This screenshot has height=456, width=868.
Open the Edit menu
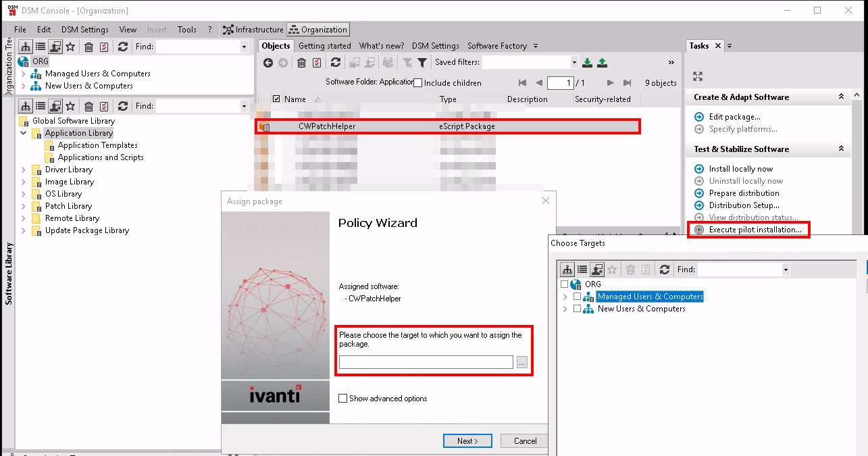[x=44, y=30]
